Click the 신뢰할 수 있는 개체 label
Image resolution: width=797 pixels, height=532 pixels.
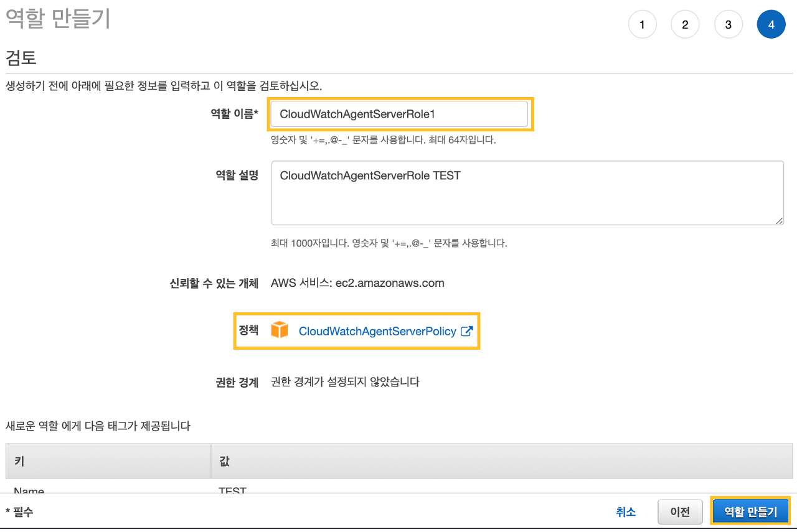(214, 283)
